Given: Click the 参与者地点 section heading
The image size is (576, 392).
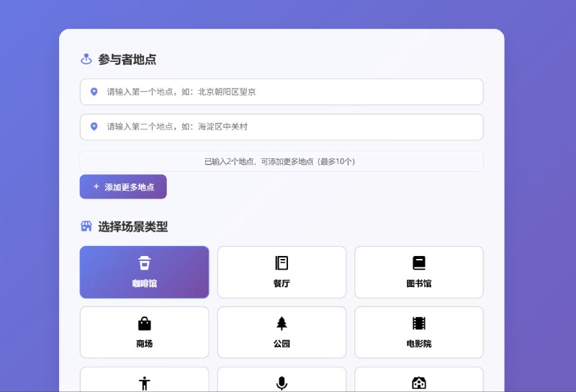Looking at the screenshot, I should [x=127, y=60].
